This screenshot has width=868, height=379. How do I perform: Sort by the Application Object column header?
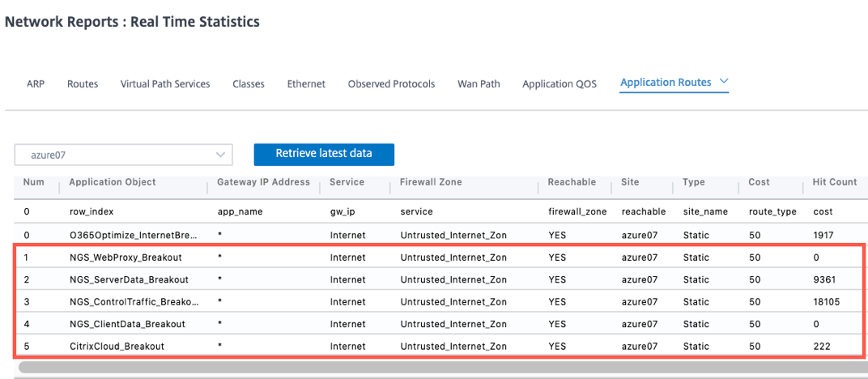113,182
